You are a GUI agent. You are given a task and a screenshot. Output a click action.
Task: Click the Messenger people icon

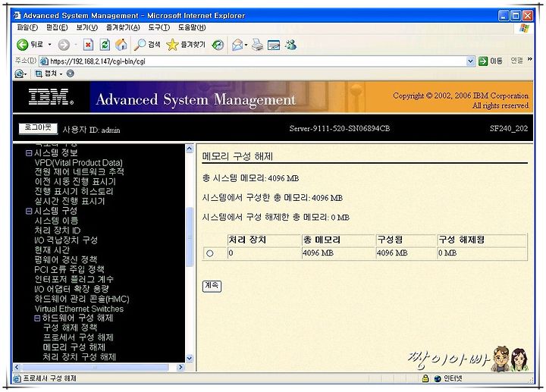pos(290,45)
